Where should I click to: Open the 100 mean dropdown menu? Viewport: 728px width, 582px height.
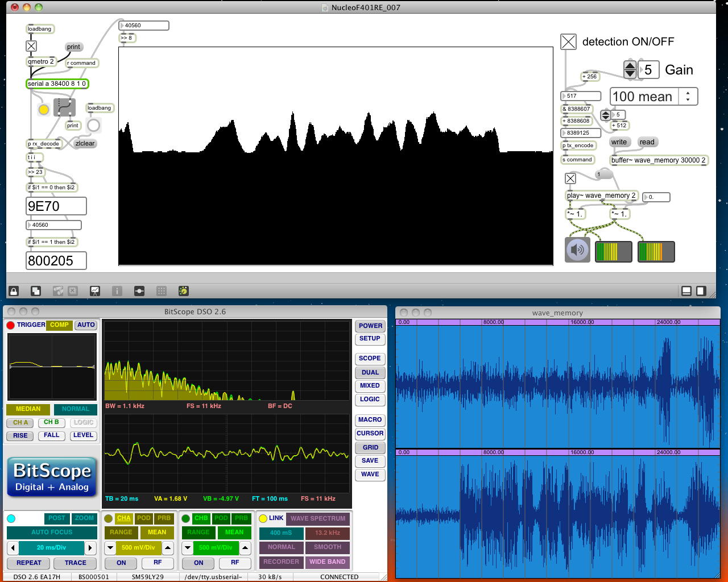[653, 97]
